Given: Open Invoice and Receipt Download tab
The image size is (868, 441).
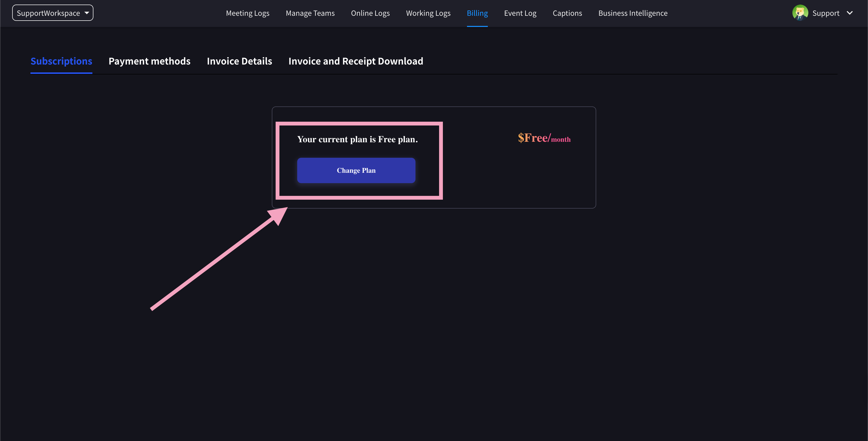Looking at the screenshot, I should [x=356, y=61].
